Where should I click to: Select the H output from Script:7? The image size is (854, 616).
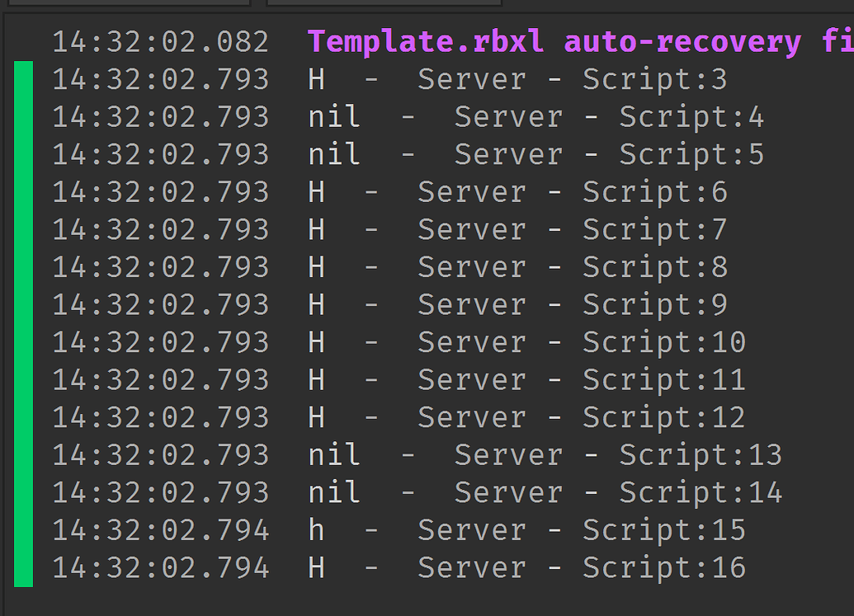[x=316, y=229]
